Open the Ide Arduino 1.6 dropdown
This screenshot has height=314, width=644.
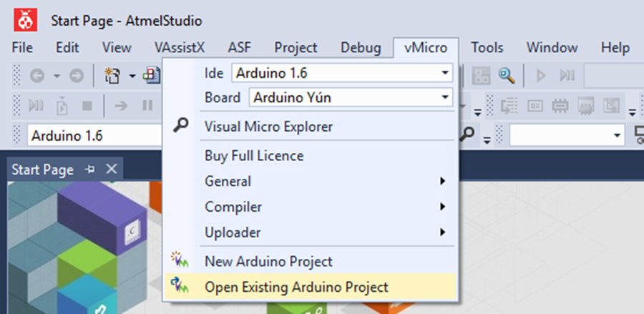(x=342, y=74)
